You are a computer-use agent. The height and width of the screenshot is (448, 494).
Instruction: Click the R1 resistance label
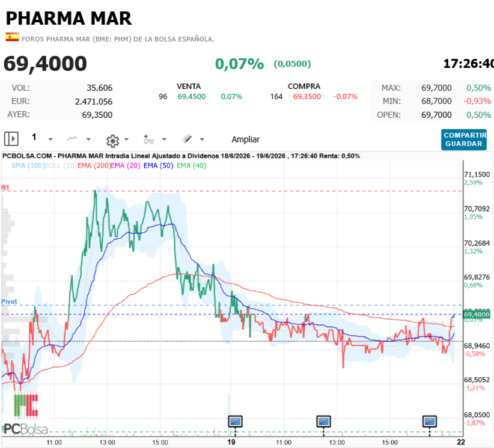(x=5, y=187)
